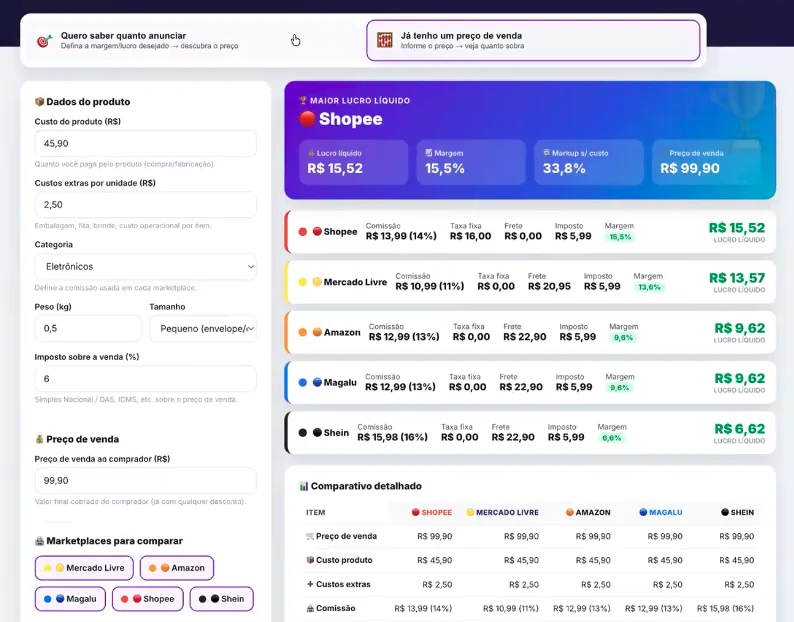This screenshot has height=622, width=794.
Task: Click the SHOPEE column header in comparison table
Action: [431, 512]
